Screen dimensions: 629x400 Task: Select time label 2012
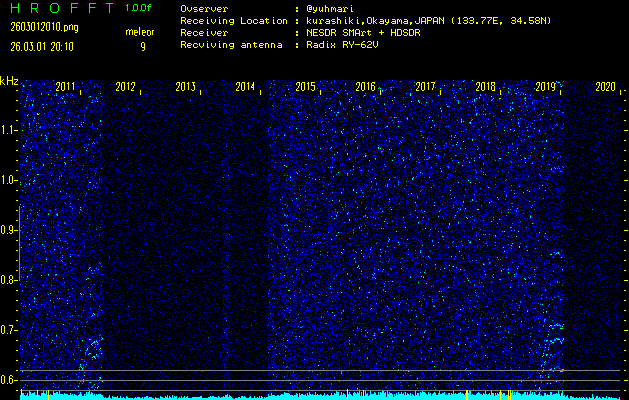[x=125, y=87]
